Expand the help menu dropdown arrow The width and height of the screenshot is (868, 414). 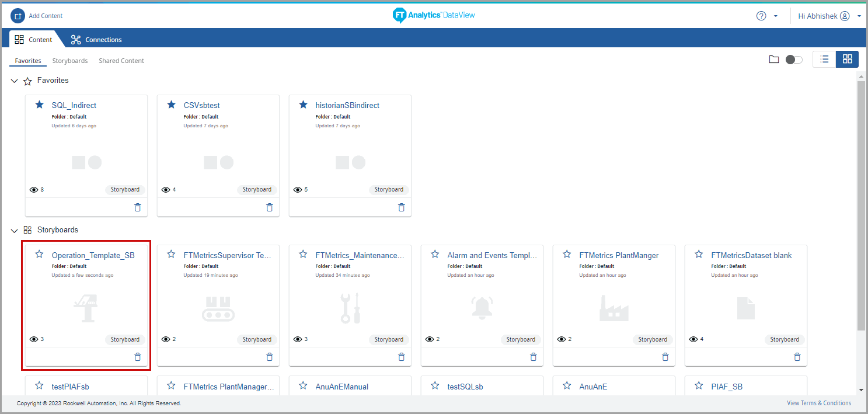[776, 16]
